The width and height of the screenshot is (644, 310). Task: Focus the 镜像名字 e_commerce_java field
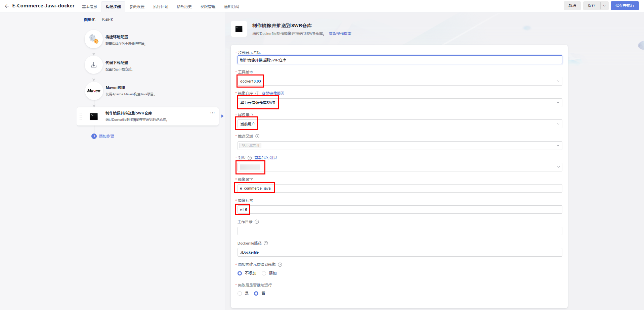pos(400,189)
